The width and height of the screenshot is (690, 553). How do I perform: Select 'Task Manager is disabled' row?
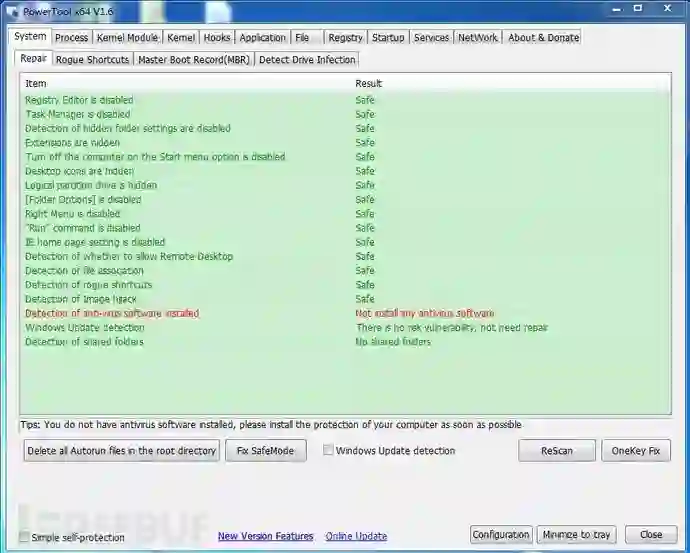point(345,114)
